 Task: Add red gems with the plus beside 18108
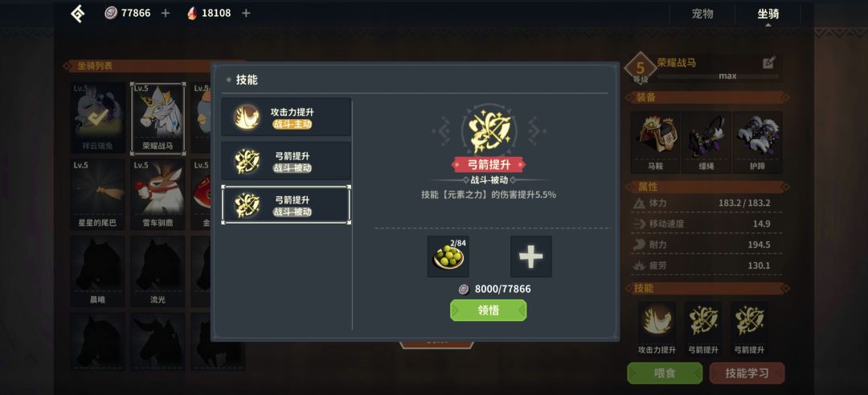coord(246,13)
